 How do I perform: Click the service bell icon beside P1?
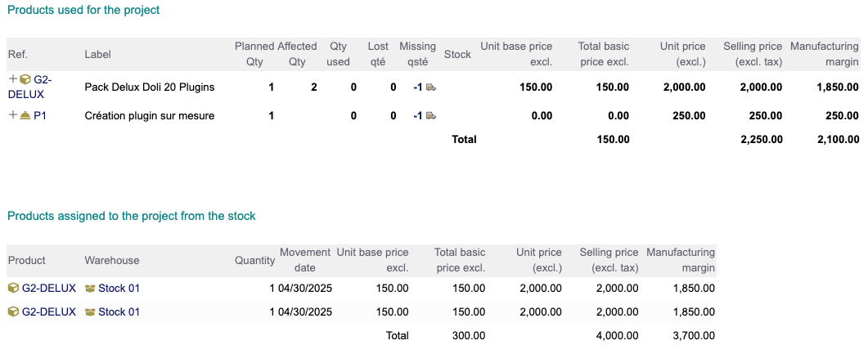point(25,115)
